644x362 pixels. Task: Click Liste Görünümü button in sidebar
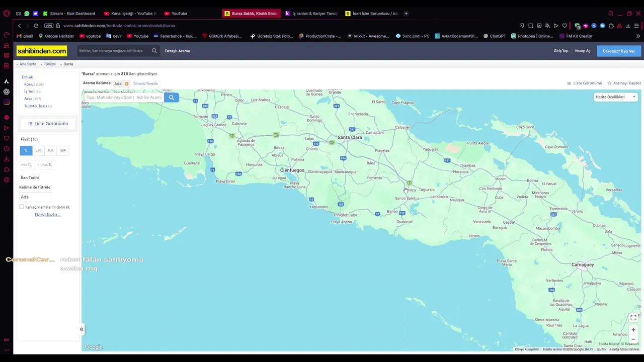48,124
